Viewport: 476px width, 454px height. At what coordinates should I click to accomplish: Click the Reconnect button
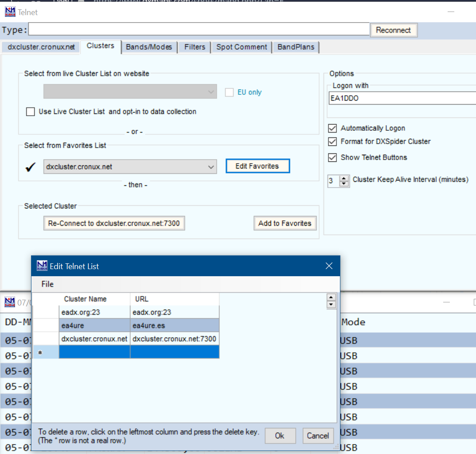[394, 30]
